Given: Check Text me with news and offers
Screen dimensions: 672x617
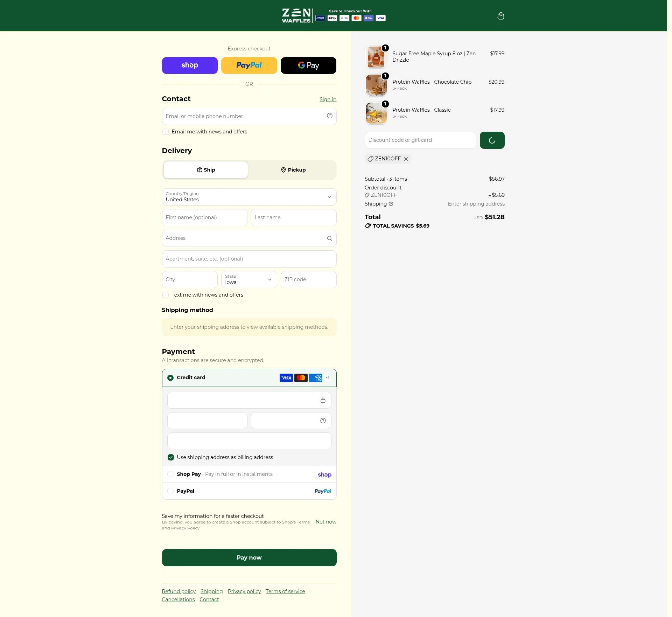Looking at the screenshot, I should [166, 295].
